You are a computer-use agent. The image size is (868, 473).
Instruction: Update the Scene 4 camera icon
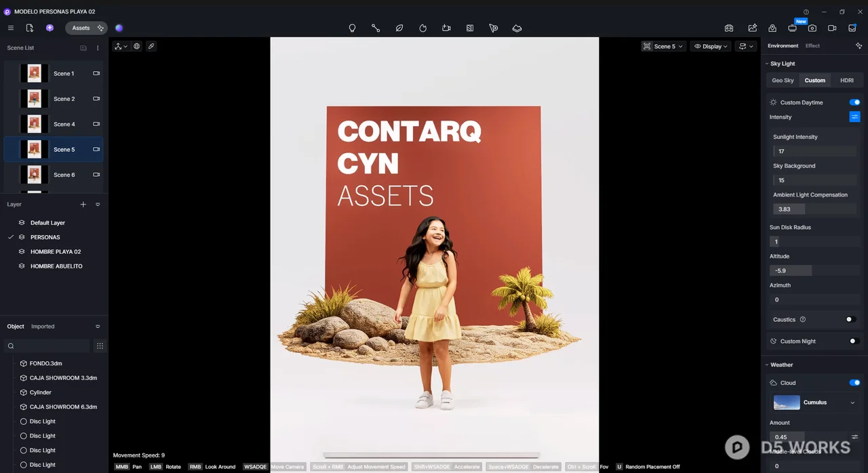click(96, 124)
